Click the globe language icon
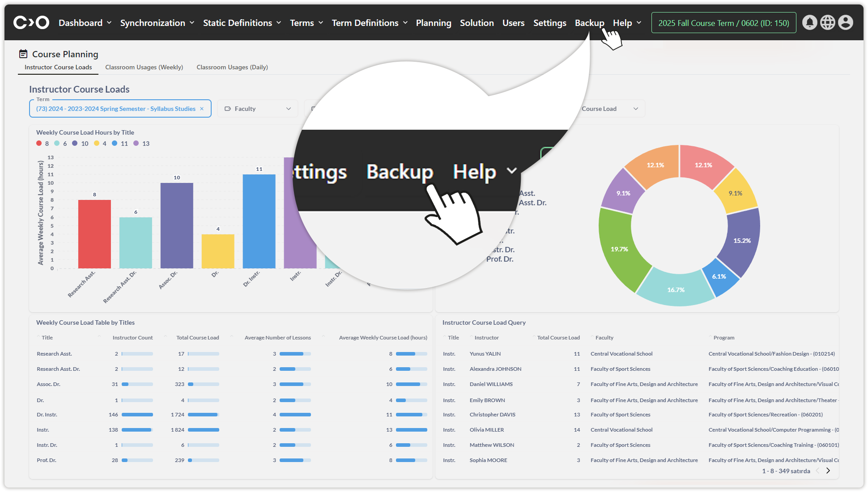The width and height of the screenshot is (868, 492). tap(827, 22)
